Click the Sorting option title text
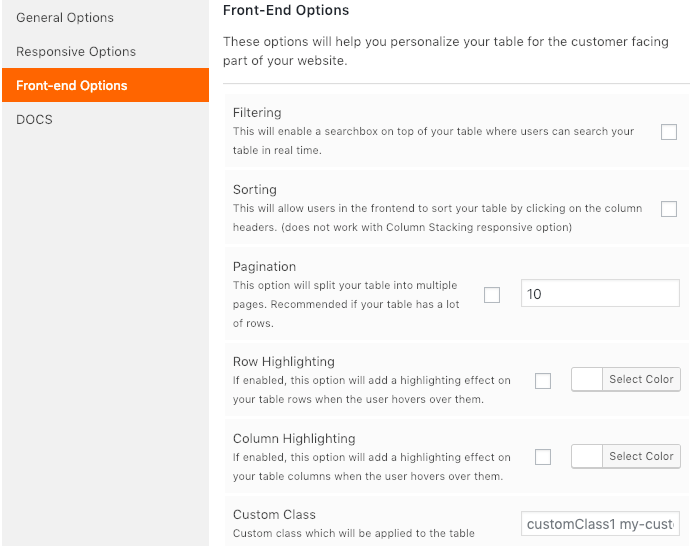Image resolution: width=690 pixels, height=546 pixels. [255, 190]
